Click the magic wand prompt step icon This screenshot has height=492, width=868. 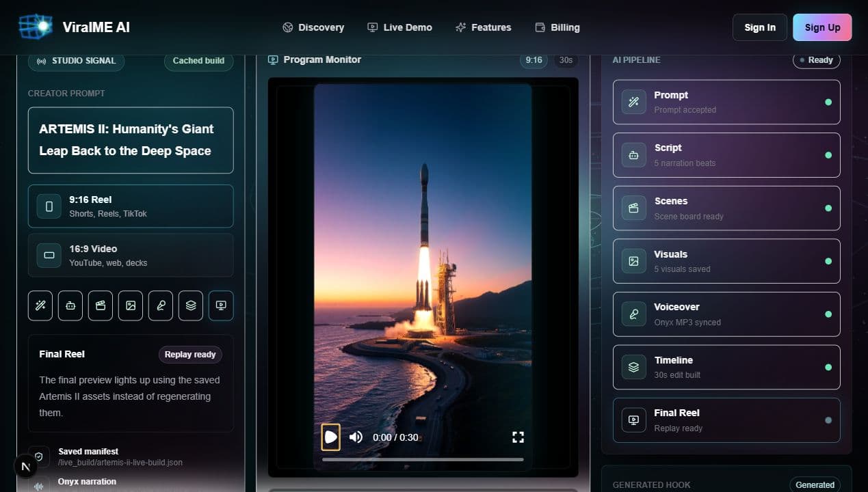point(40,305)
